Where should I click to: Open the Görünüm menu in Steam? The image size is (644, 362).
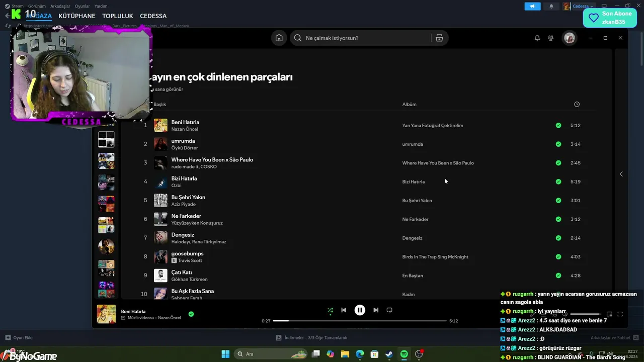point(37,6)
